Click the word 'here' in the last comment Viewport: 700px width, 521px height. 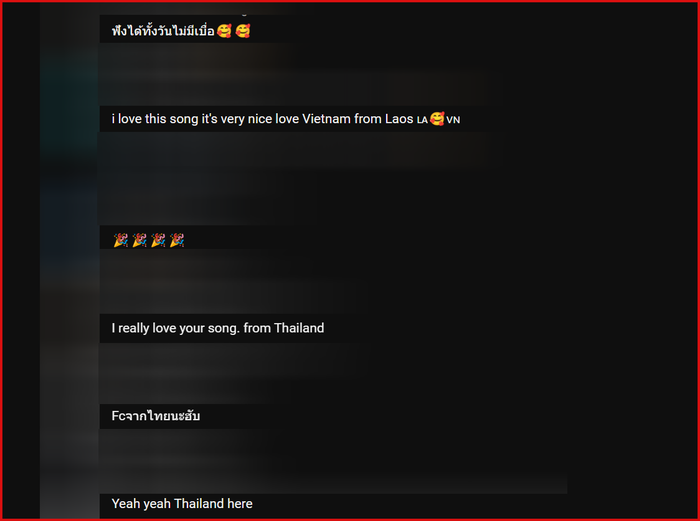(240, 504)
